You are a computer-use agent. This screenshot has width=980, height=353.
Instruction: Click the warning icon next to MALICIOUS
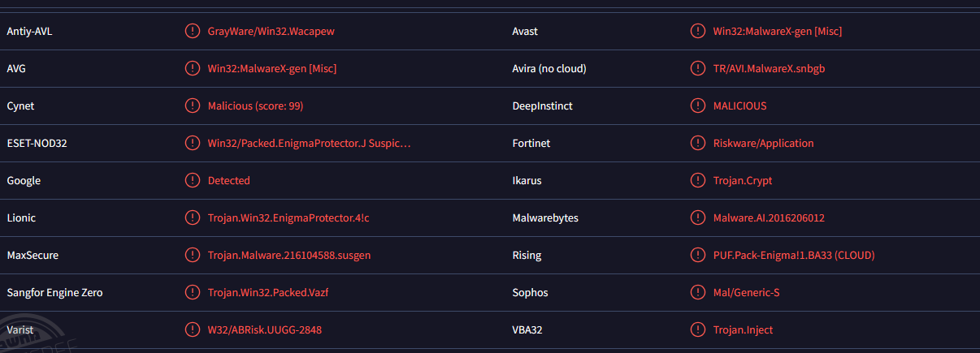[x=697, y=106]
